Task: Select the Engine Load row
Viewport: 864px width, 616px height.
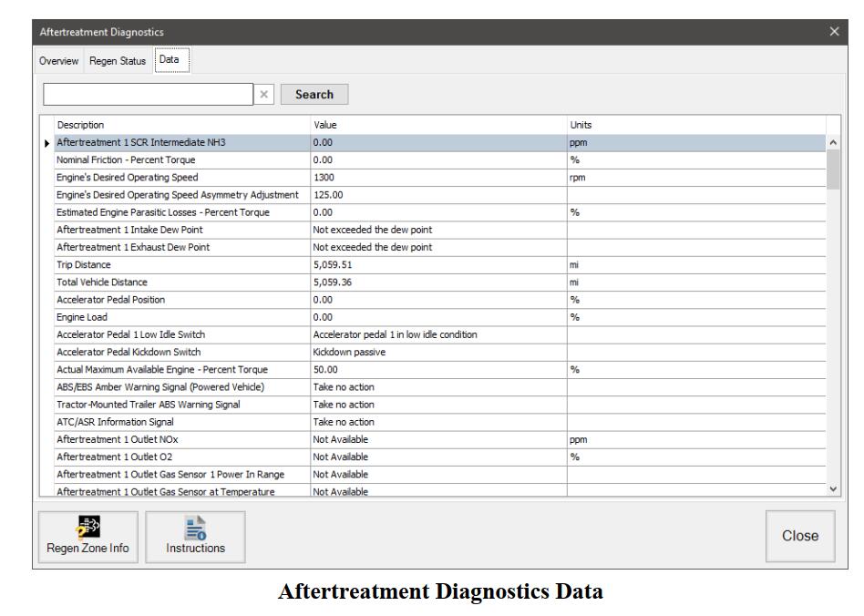Action: 439,317
